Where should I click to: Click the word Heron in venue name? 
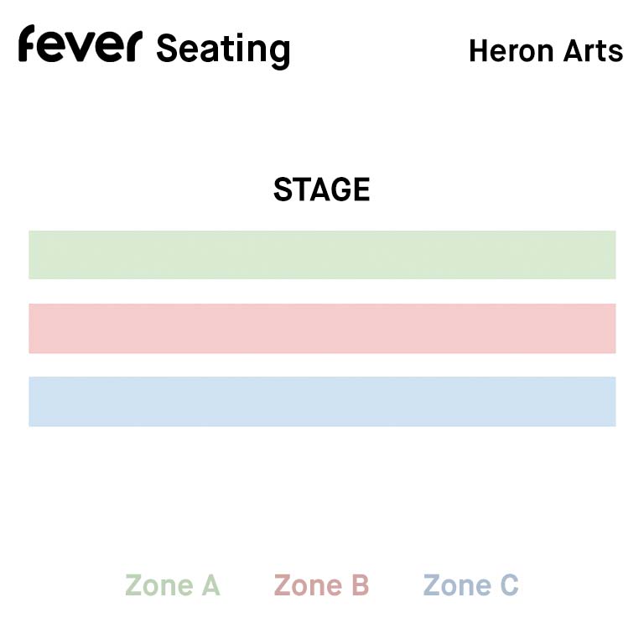click(512, 51)
